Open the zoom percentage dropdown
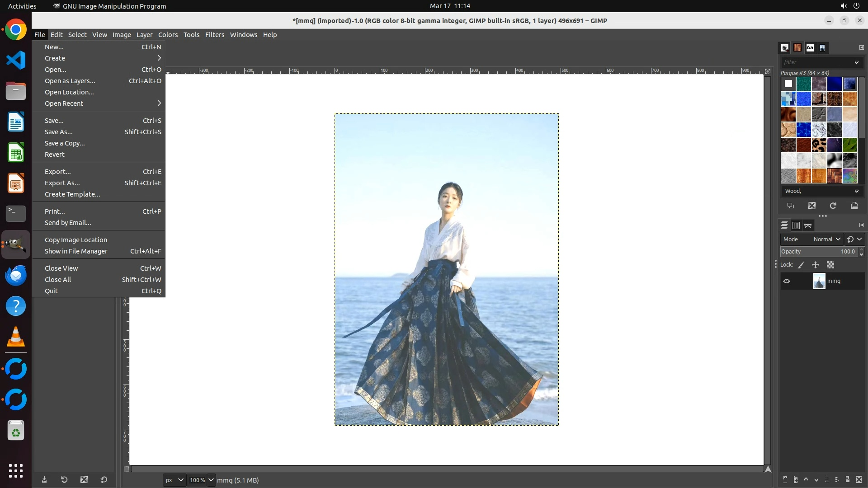Viewport: 868px width, 488px height. (x=211, y=480)
